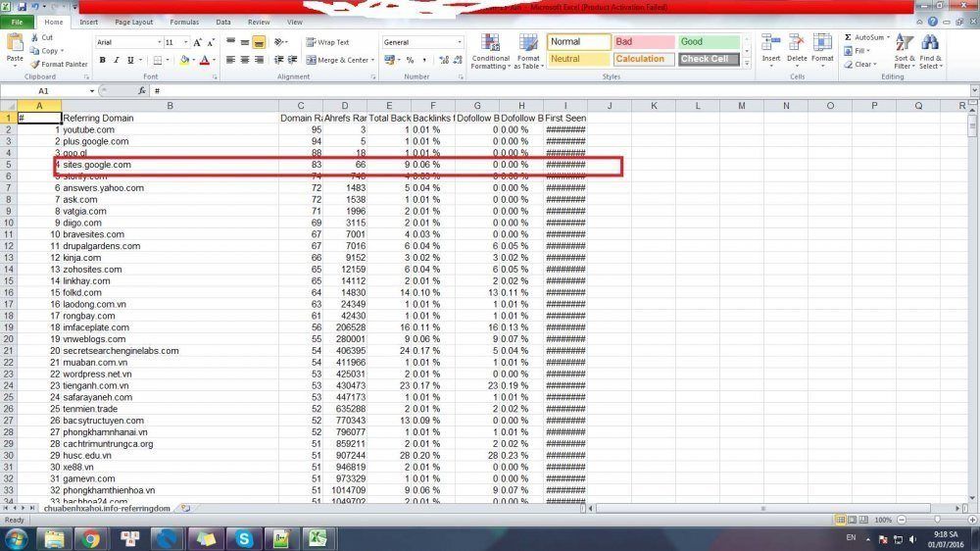This screenshot has width=980, height=551.
Task: Apply the Fill Color bucket
Action: (x=184, y=60)
